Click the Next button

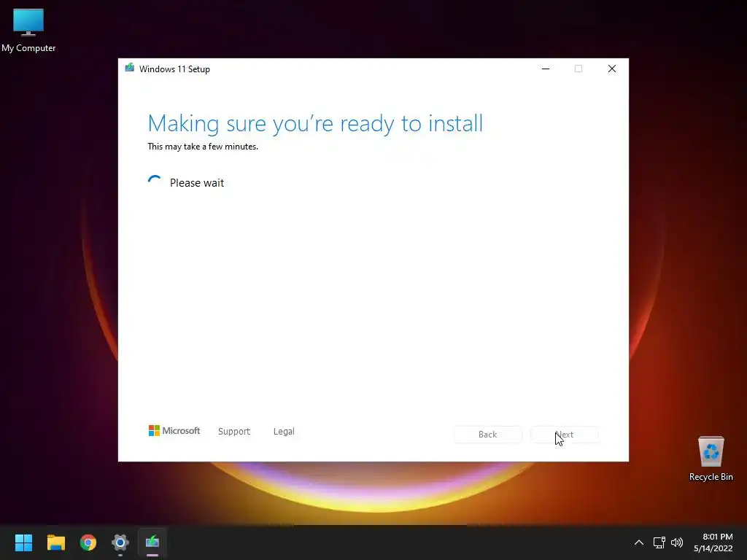(565, 435)
